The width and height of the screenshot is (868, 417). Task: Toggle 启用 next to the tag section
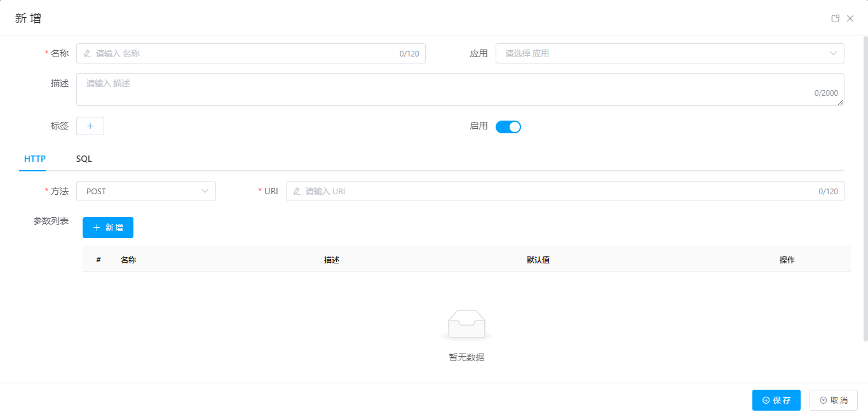(508, 126)
